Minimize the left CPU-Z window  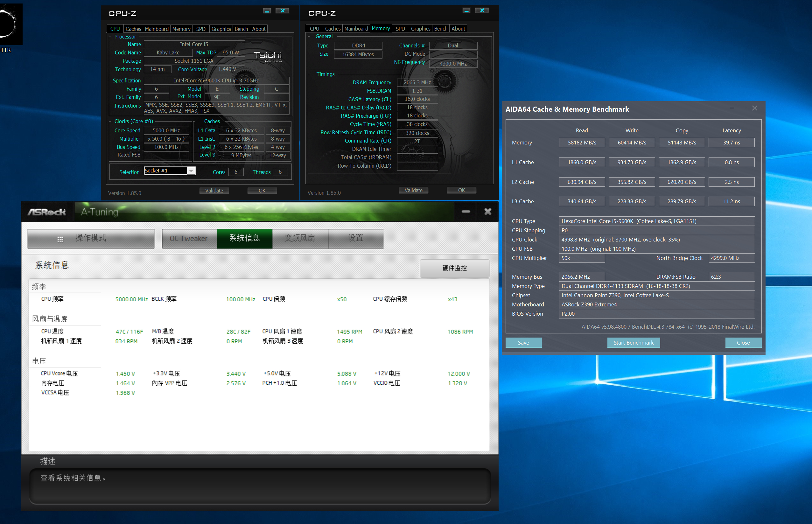click(x=267, y=11)
